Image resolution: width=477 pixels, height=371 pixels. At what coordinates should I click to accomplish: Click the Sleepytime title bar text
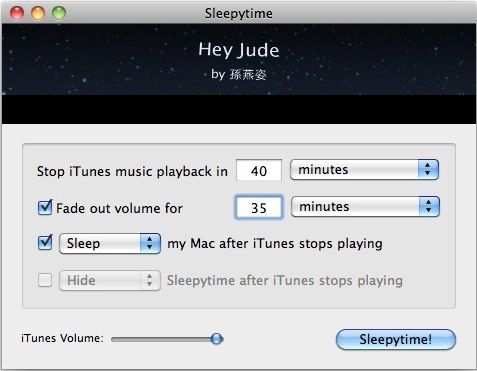coord(239,14)
